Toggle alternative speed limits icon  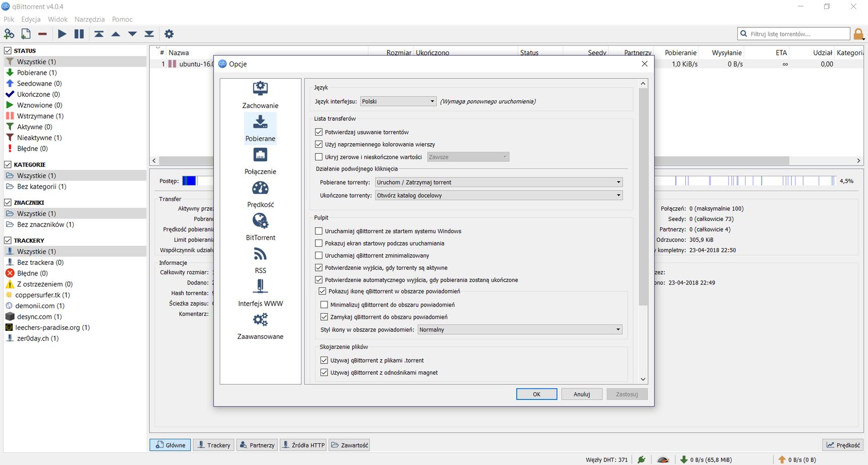coord(663,459)
